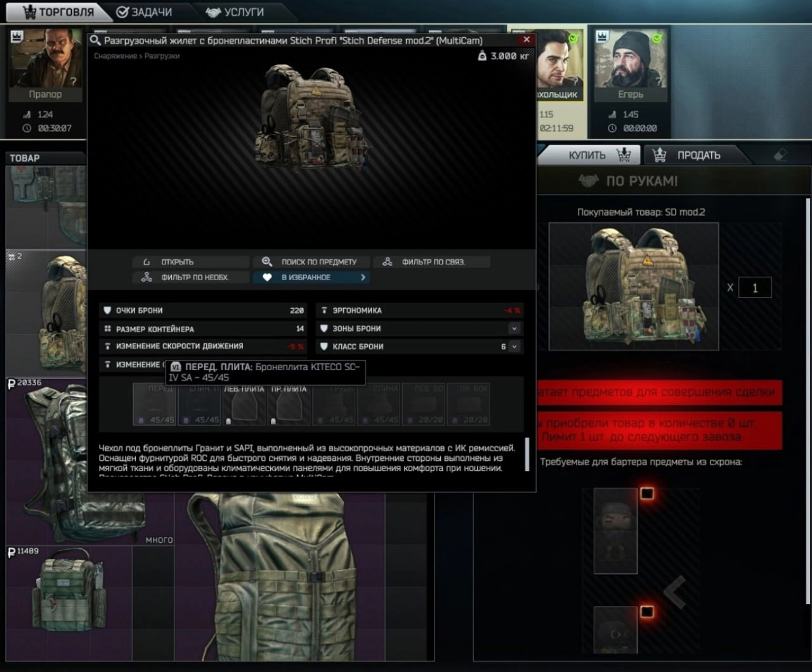The width and height of the screenshot is (812, 672).
Task: Click the loyalty bars icon beside 145
Action: pyautogui.click(x=612, y=115)
